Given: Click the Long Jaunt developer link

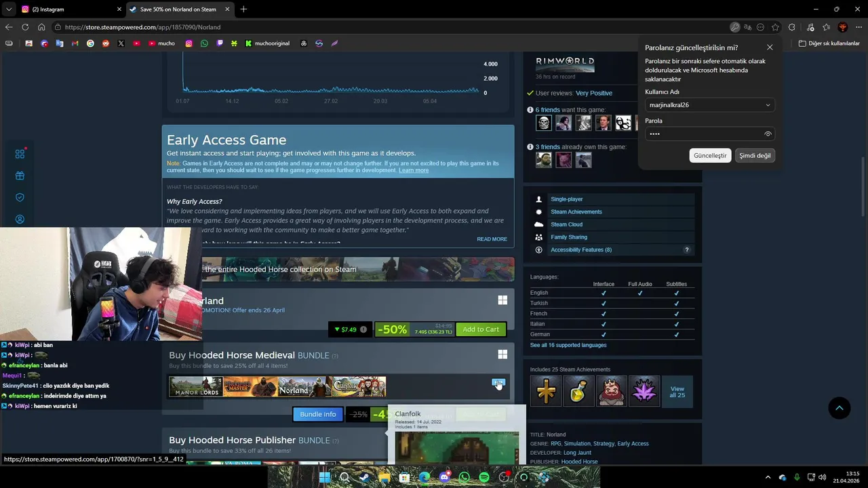Looking at the screenshot, I should click(577, 453).
